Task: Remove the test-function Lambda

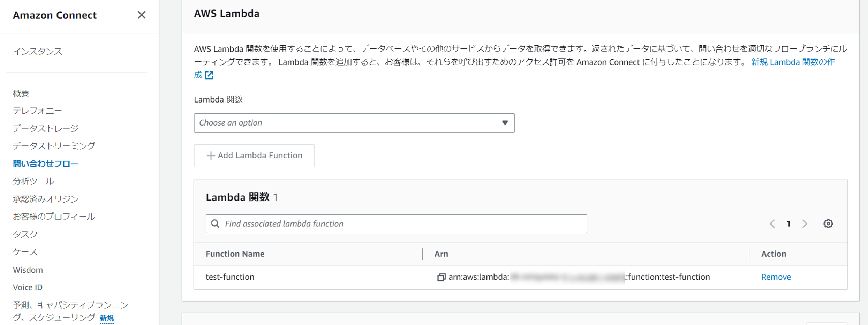Action: point(776,277)
